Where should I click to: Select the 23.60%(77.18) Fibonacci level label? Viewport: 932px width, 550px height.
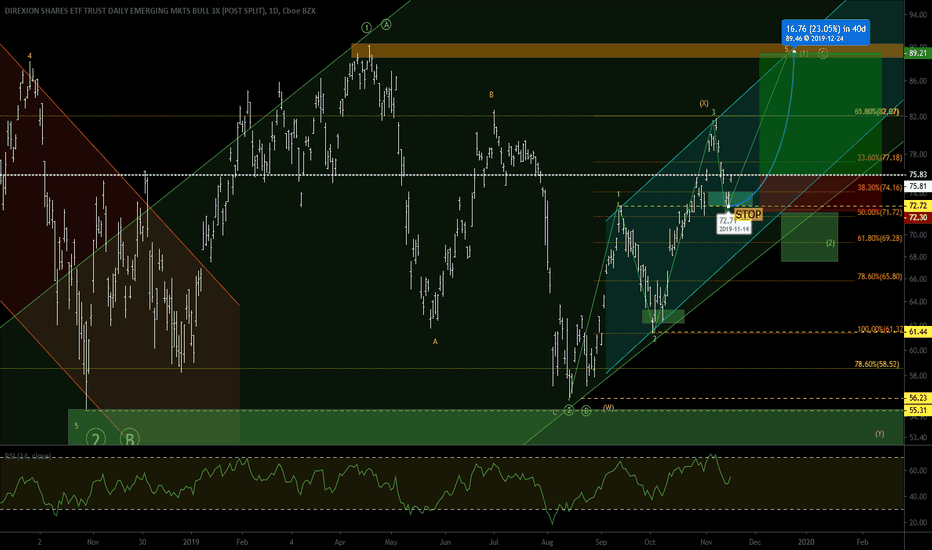880,158
